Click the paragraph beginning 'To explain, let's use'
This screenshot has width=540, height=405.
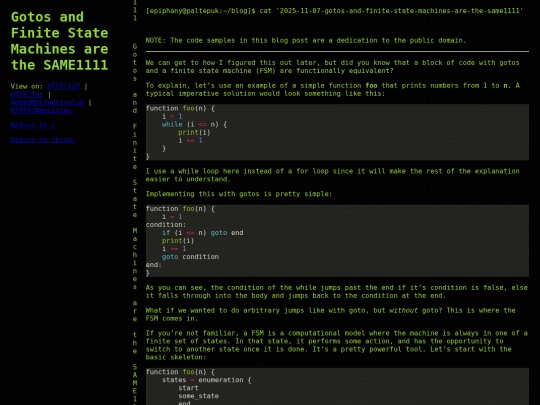(x=333, y=90)
